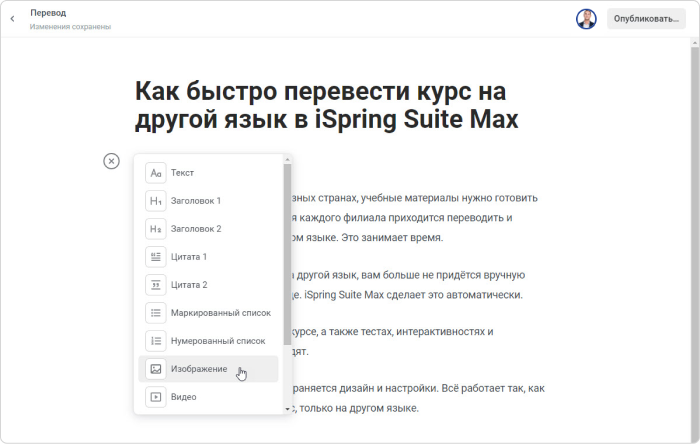Click the back arrow next to Перевод
This screenshot has width=700, height=444.
tap(12, 19)
